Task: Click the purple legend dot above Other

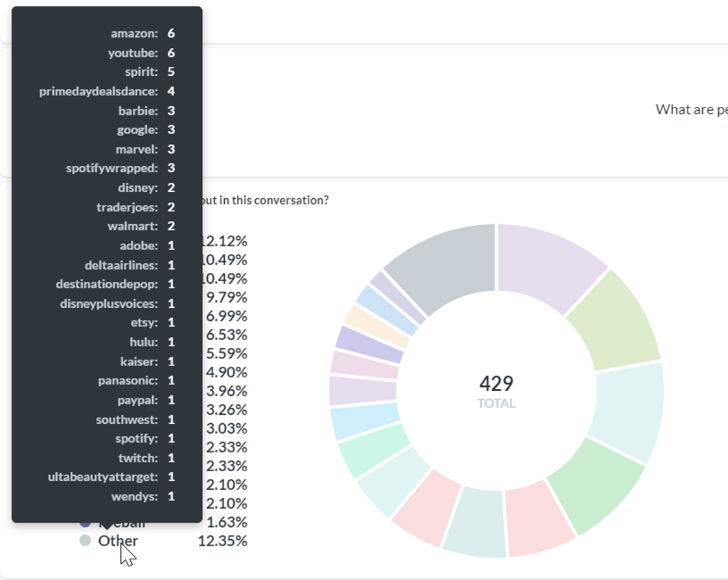Action: click(85, 522)
